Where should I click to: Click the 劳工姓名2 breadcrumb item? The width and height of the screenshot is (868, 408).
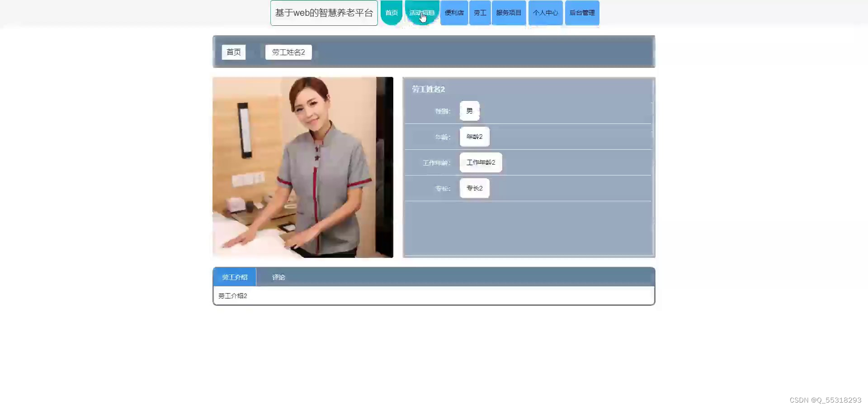[x=288, y=52]
